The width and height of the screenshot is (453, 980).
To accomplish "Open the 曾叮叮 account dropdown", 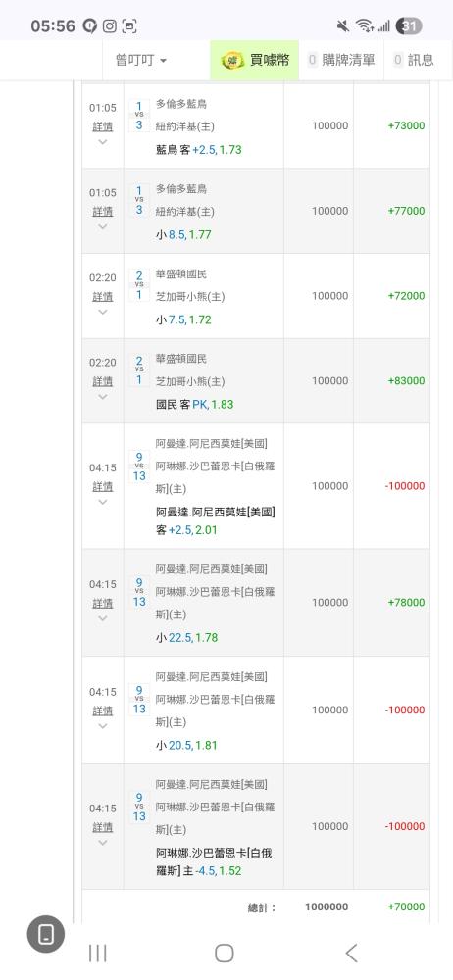I will (x=141, y=60).
